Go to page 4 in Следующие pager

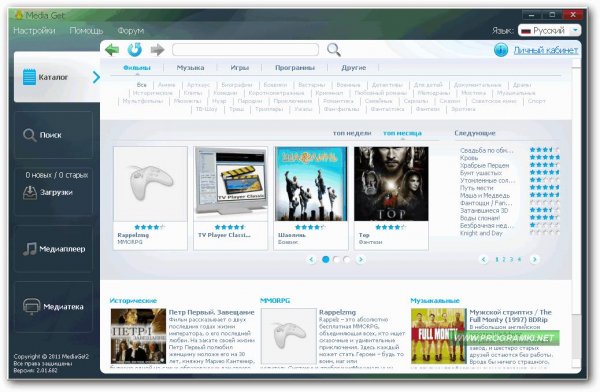(519, 260)
